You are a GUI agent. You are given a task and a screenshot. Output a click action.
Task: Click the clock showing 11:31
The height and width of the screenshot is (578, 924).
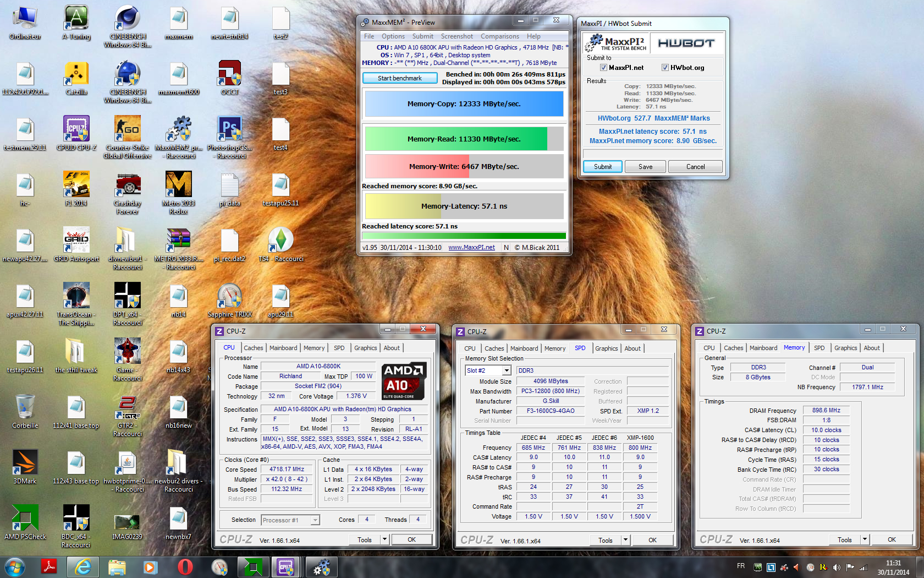tap(893, 563)
